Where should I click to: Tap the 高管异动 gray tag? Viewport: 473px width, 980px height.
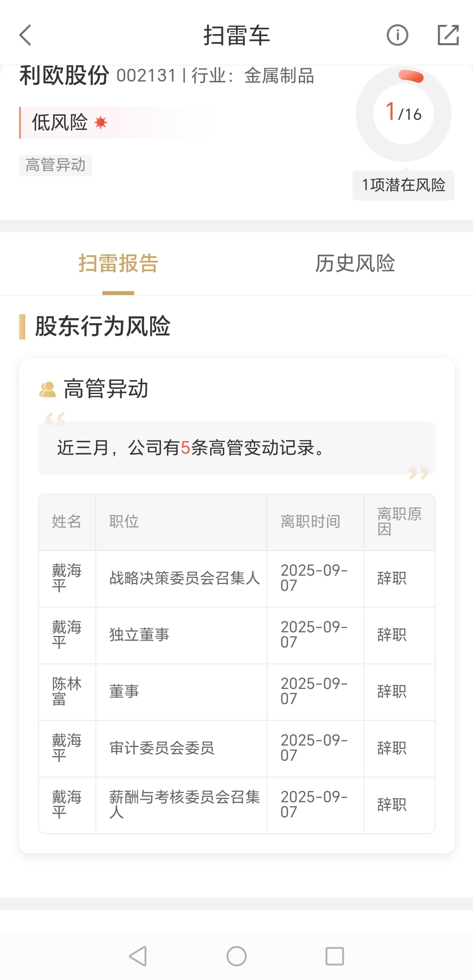(x=56, y=166)
